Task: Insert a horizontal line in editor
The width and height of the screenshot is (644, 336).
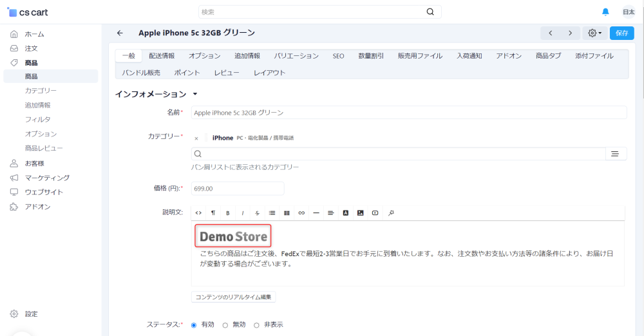Action: pos(316,213)
